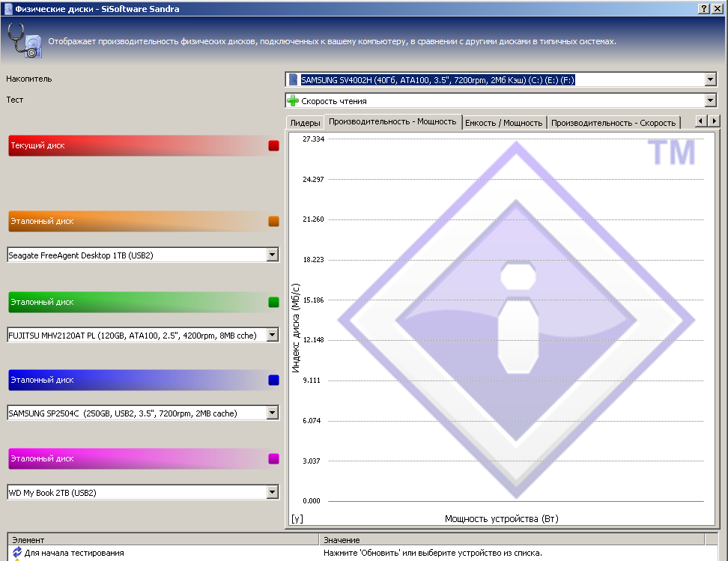Click the 27.334 value on the chart axis

click(313, 139)
